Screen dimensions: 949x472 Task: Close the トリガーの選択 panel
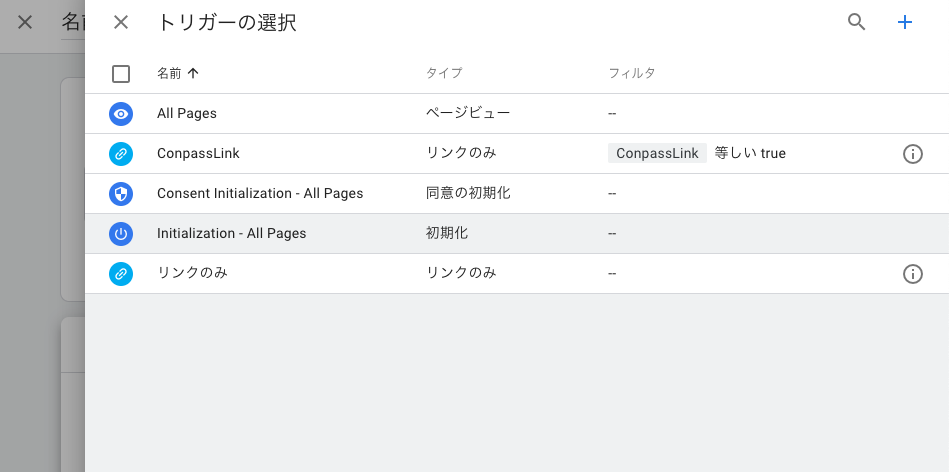(121, 22)
